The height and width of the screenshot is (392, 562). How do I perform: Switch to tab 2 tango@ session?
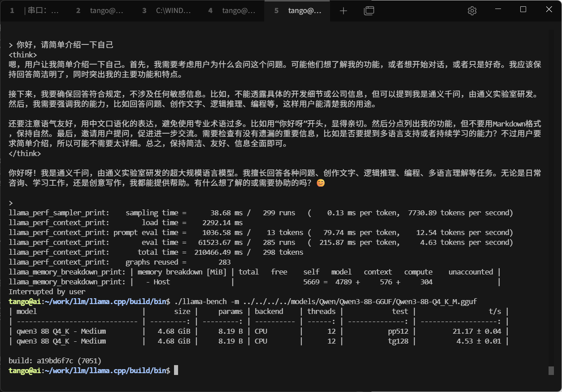[99, 11]
